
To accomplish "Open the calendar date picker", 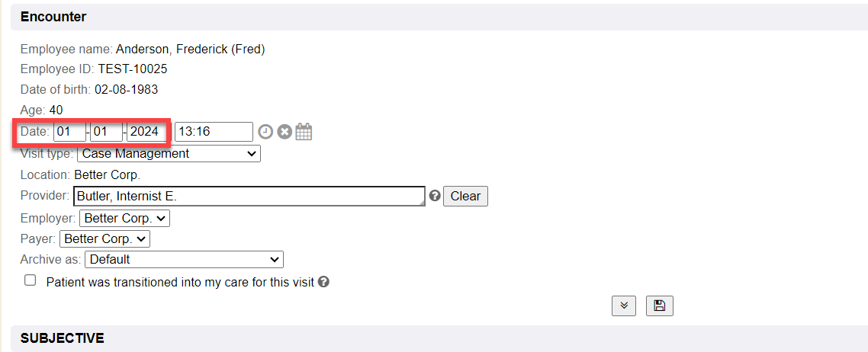I will coord(304,132).
